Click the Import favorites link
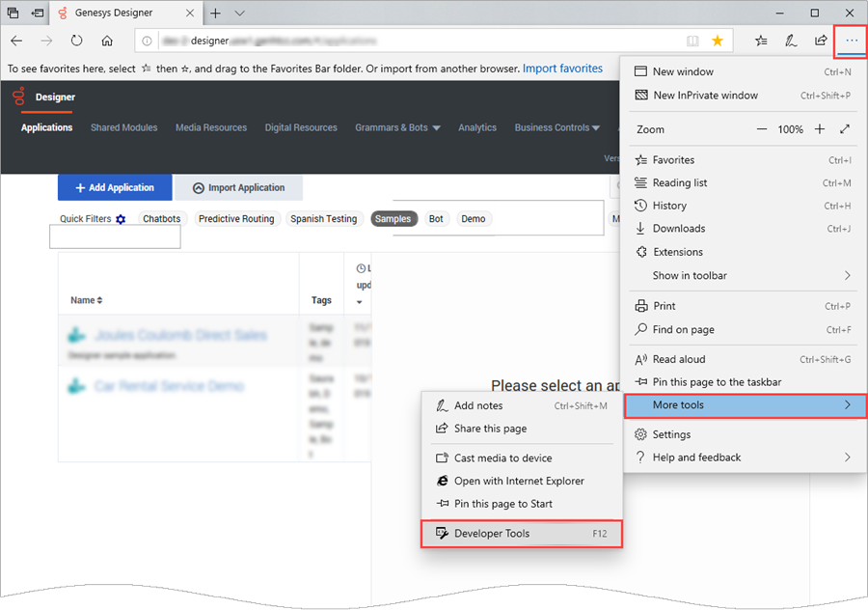The height and width of the screenshot is (610, 868). (562, 69)
